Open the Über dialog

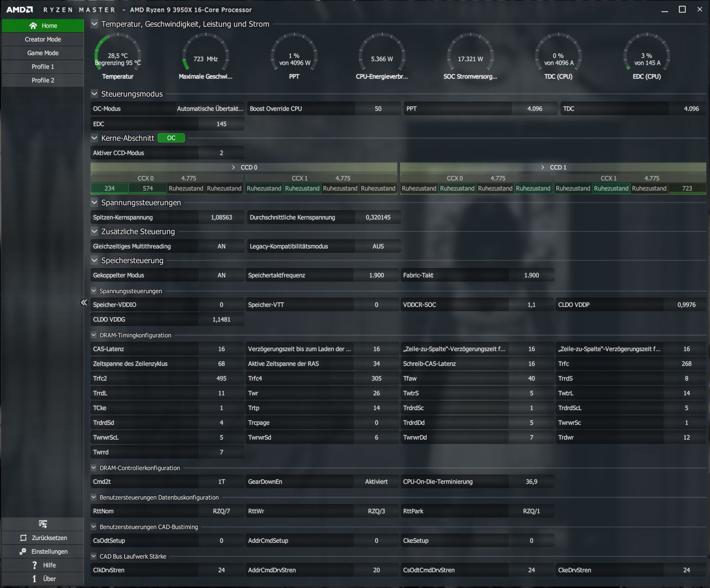tap(43, 579)
